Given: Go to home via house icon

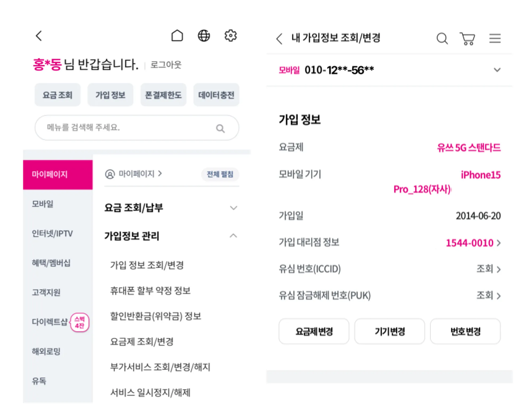Looking at the screenshot, I should click(x=177, y=36).
